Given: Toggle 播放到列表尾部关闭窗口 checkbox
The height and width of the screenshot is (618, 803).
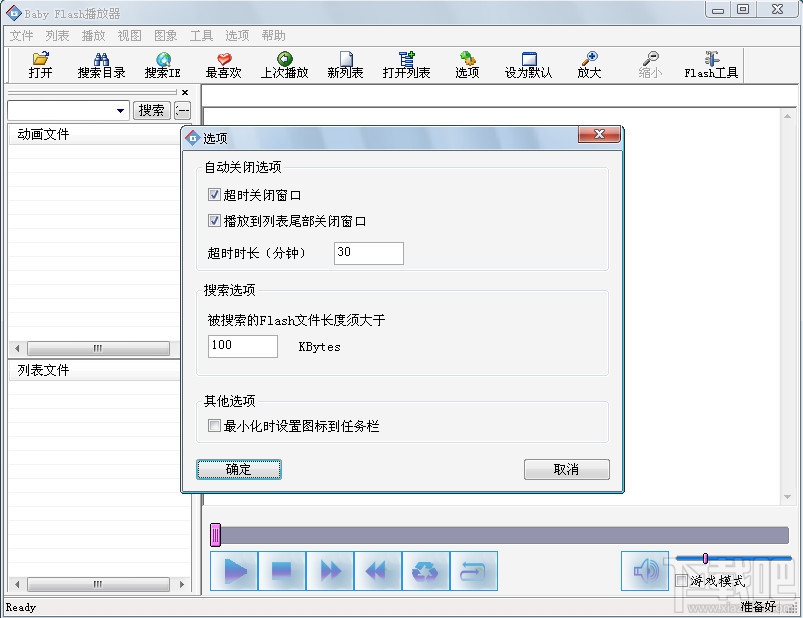Looking at the screenshot, I should tap(214, 221).
